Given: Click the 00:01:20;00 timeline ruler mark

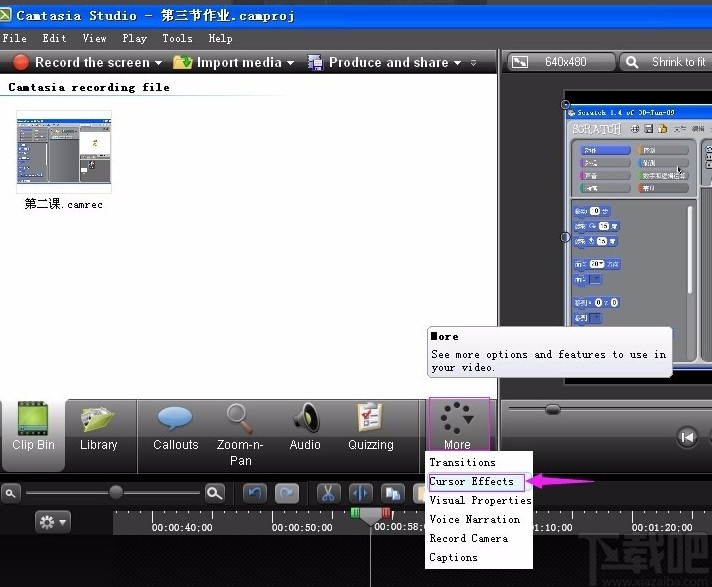Looking at the screenshot, I should click(662, 528).
